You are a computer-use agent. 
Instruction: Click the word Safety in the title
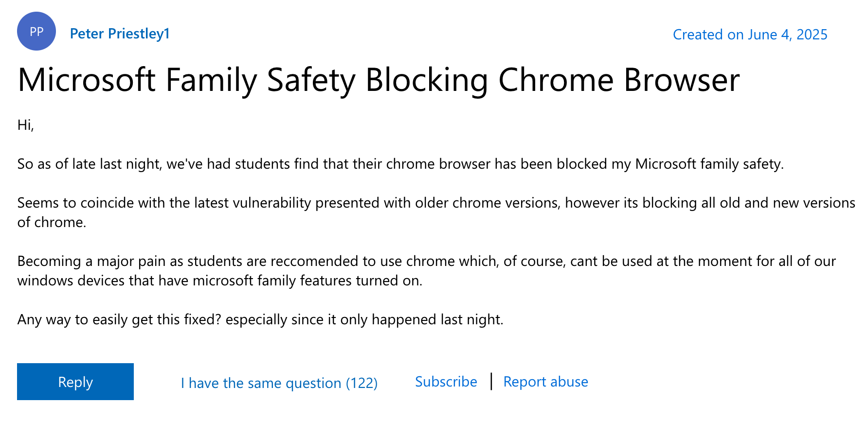click(x=311, y=80)
